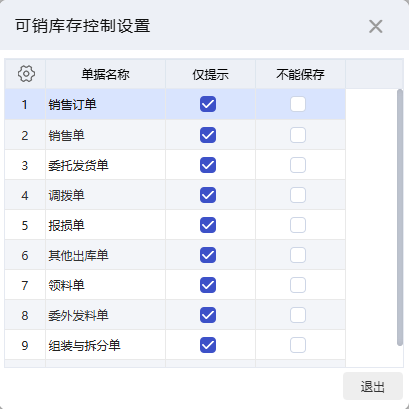409x409 pixels.
Task: Tick 不能保存 for 报损单
Action: pos(298,225)
